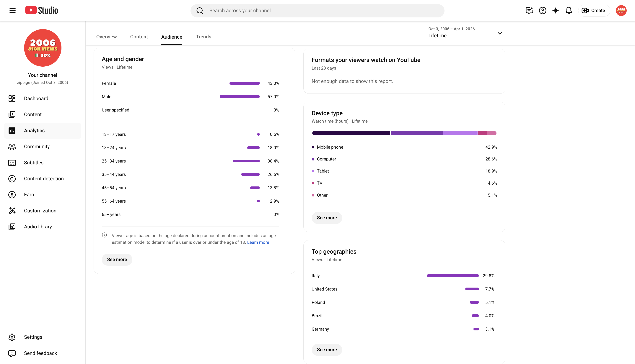
Task: Open the hamburger navigation menu
Action: [12, 11]
